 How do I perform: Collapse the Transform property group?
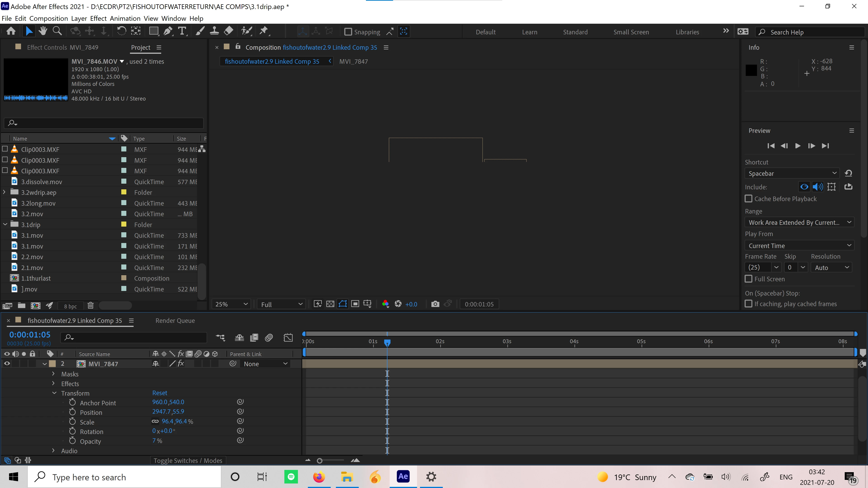pos(54,393)
